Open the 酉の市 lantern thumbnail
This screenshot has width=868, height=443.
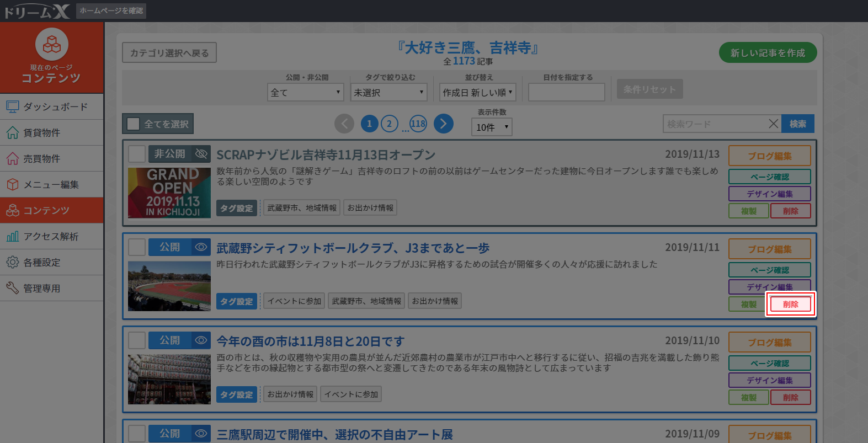point(169,379)
